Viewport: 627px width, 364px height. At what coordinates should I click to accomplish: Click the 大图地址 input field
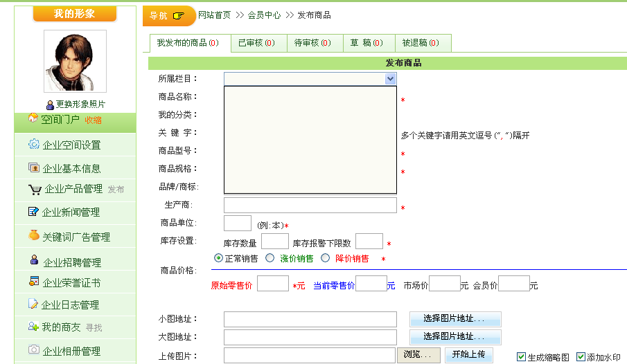(310, 337)
